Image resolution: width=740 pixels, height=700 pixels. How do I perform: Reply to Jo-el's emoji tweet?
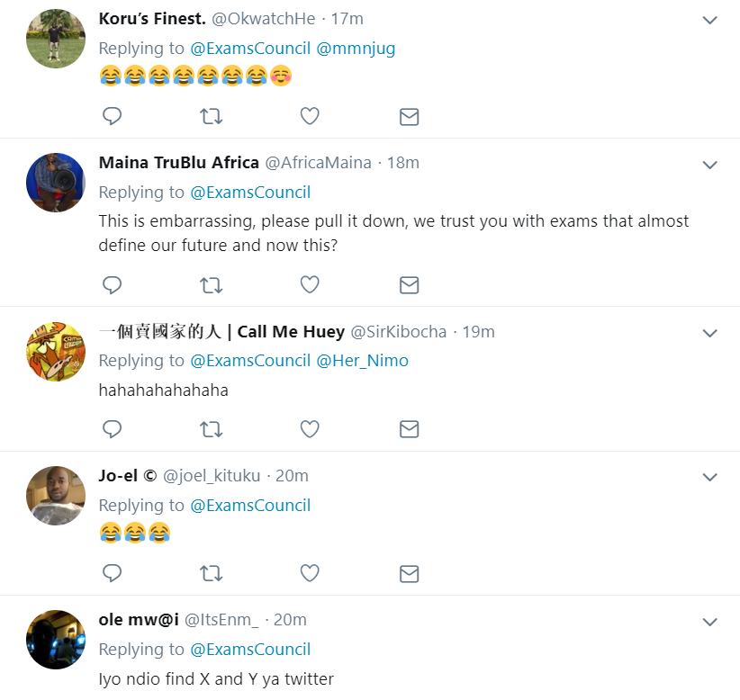(112, 573)
